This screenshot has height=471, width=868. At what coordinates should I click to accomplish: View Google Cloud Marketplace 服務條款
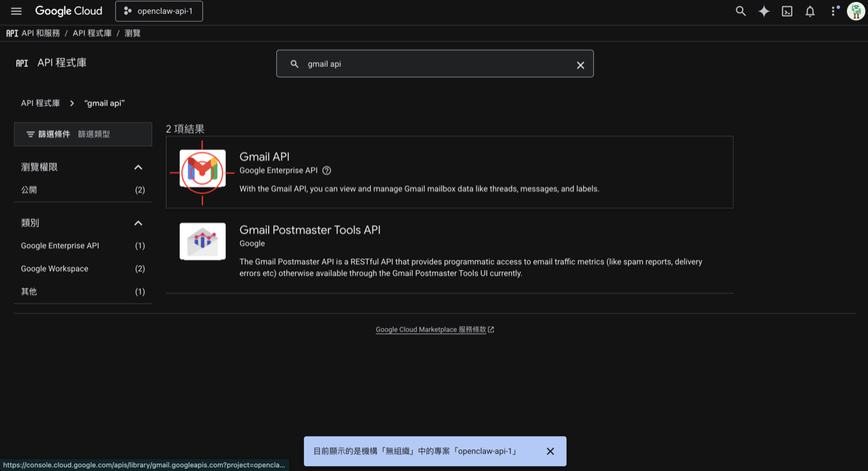[431, 329]
